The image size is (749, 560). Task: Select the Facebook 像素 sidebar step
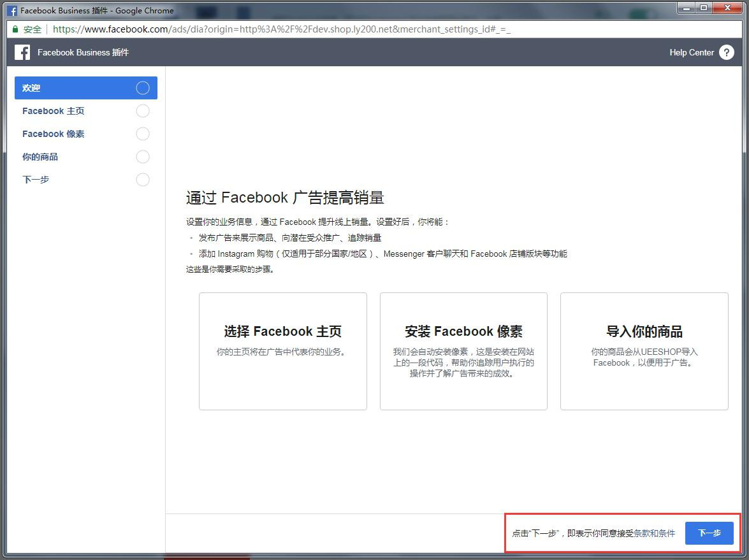point(86,134)
